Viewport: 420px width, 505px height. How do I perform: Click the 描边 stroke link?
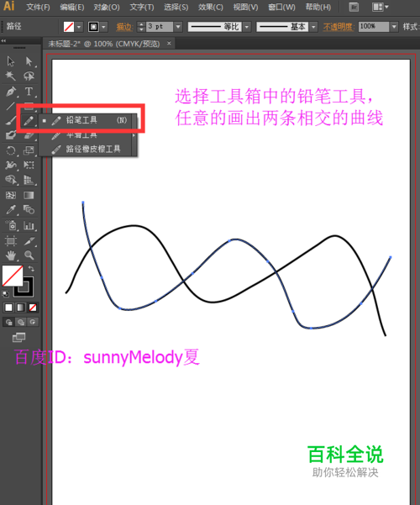124,27
